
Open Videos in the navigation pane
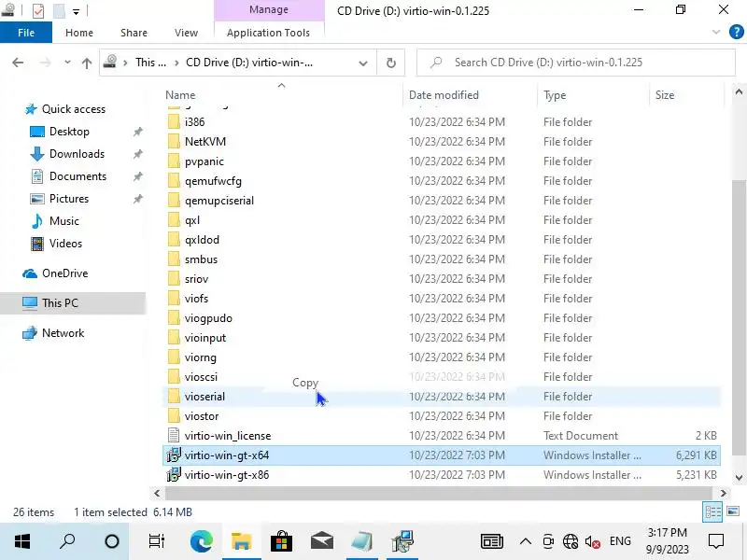(x=65, y=244)
